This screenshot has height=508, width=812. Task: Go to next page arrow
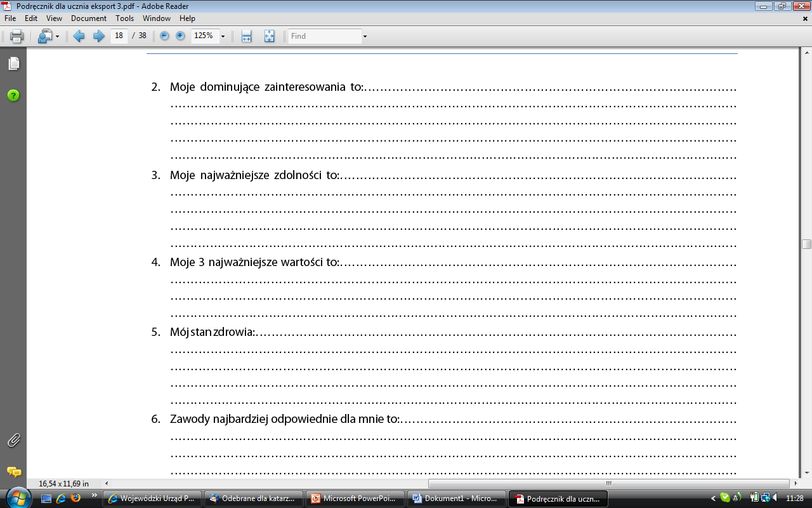(98, 36)
